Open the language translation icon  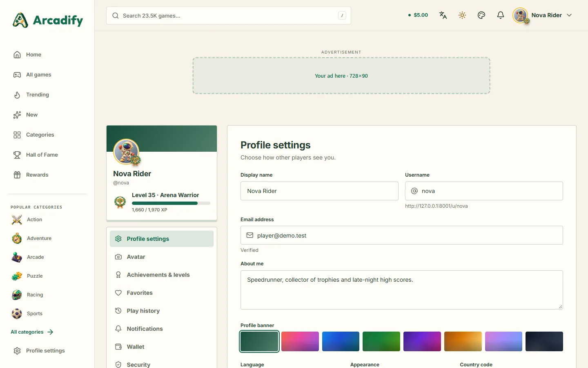point(443,15)
